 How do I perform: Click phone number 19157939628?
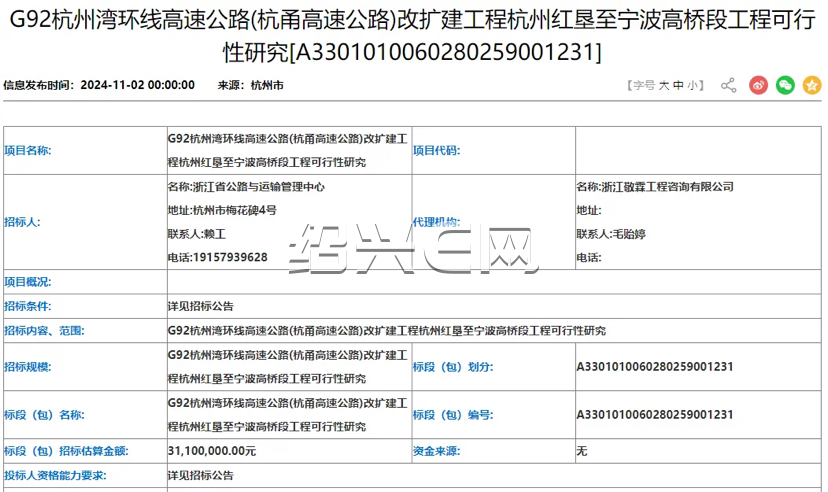[x=230, y=258]
